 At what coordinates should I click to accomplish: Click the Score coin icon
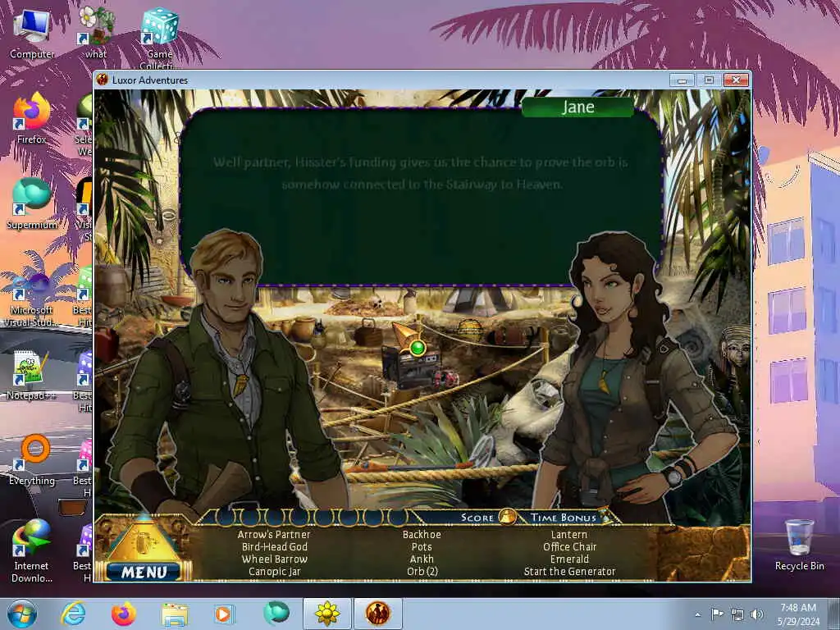pos(507,517)
